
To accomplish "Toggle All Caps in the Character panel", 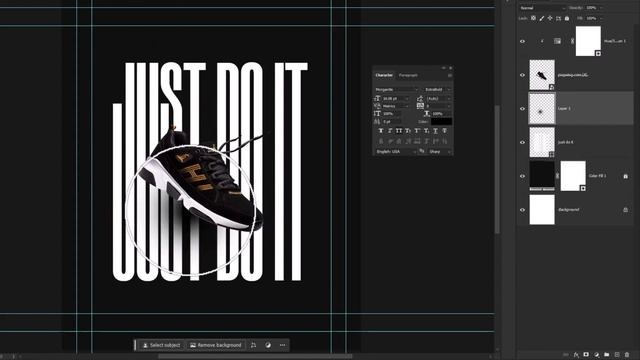I will (399, 131).
